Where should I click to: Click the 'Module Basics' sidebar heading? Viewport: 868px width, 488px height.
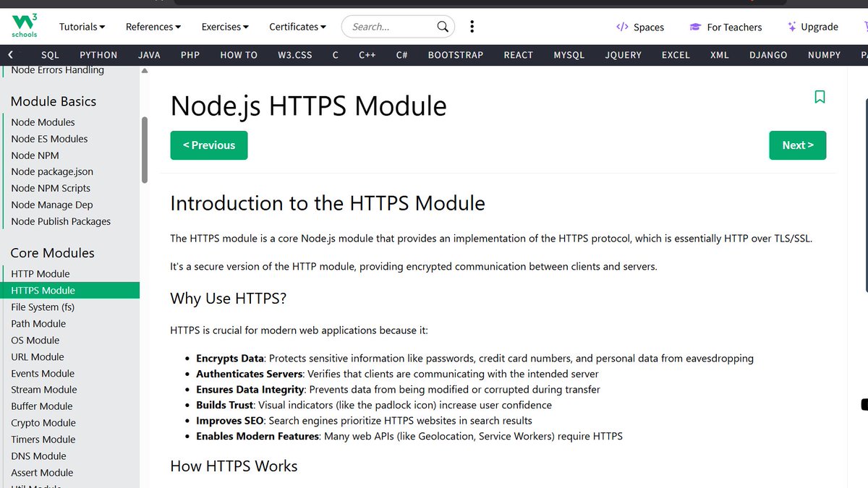54,101
